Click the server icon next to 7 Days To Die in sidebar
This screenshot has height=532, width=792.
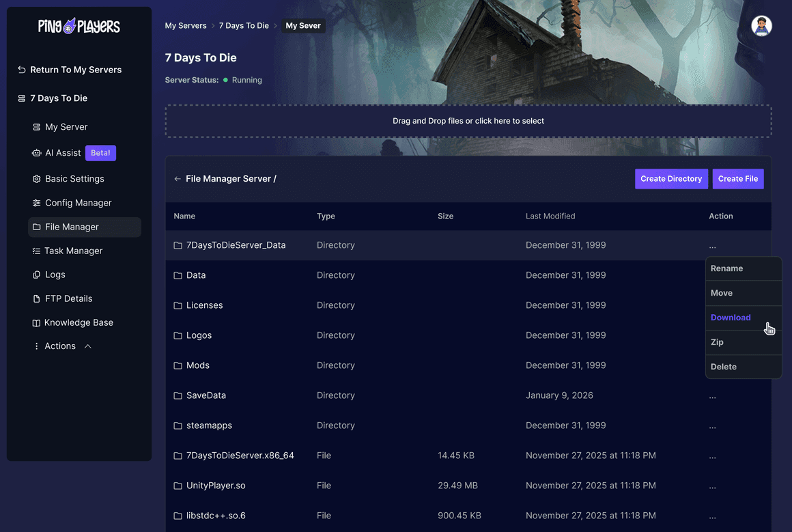[22, 98]
